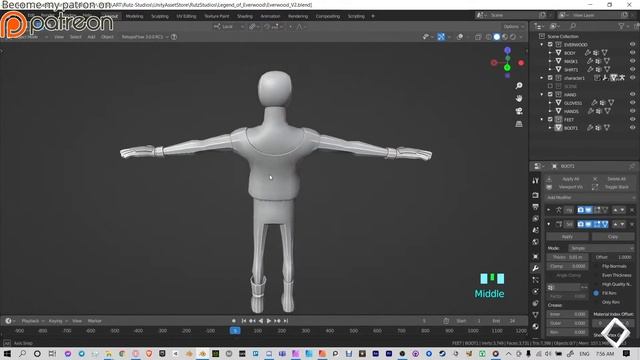Viewport: 640px width, 360px height.
Task: Toggle the character1 collection checkbox
Action: 550,78
